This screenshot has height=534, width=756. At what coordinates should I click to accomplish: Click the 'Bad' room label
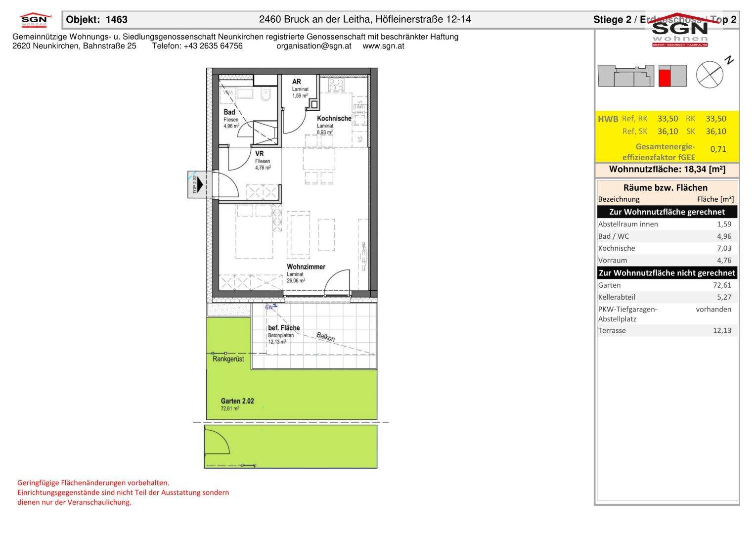pyautogui.click(x=229, y=112)
